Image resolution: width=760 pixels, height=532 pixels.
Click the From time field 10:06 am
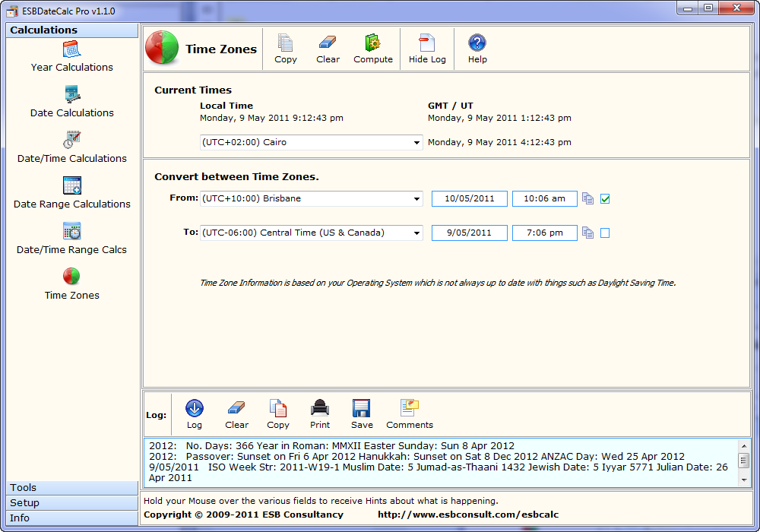(x=544, y=198)
